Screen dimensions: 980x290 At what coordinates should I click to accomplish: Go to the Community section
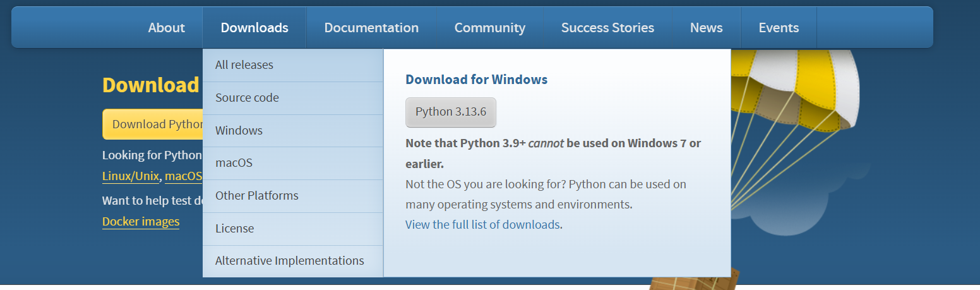pyautogui.click(x=490, y=28)
